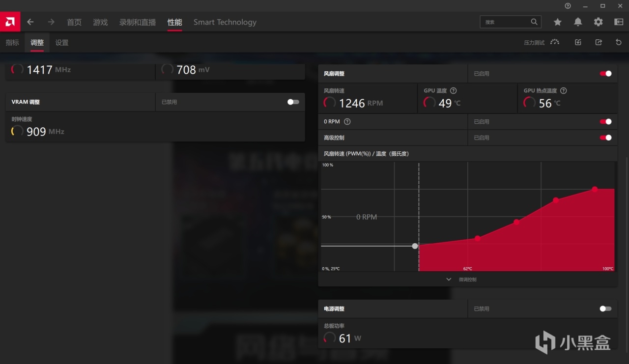Show help for the 0 RPM option
Viewport: 629px width, 364px height.
pyautogui.click(x=347, y=122)
